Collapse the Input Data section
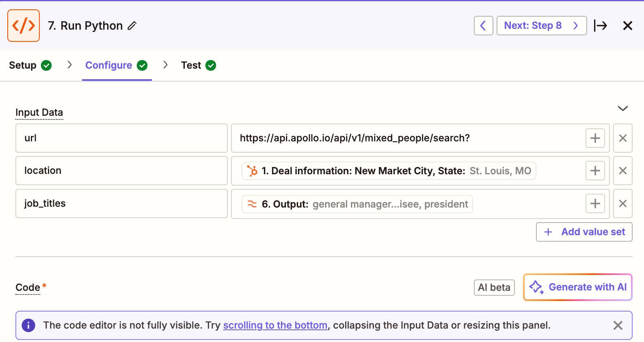Image resolution: width=644 pixels, height=342 pixels. (622, 108)
